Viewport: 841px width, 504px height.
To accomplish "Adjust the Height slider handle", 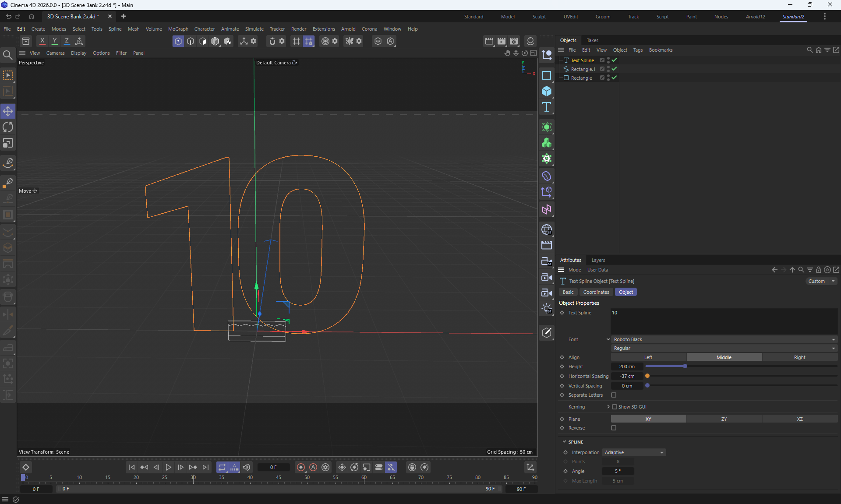I will tap(685, 366).
